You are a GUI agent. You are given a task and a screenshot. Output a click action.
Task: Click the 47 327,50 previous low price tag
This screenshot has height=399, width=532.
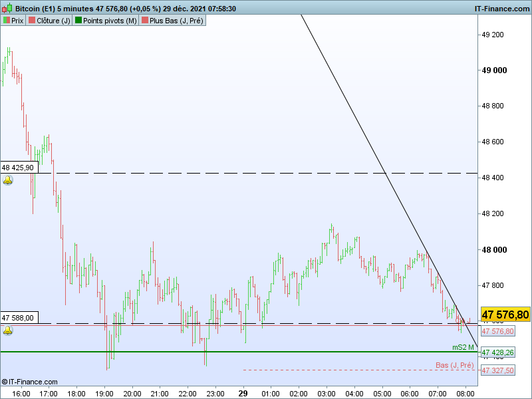click(x=497, y=370)
